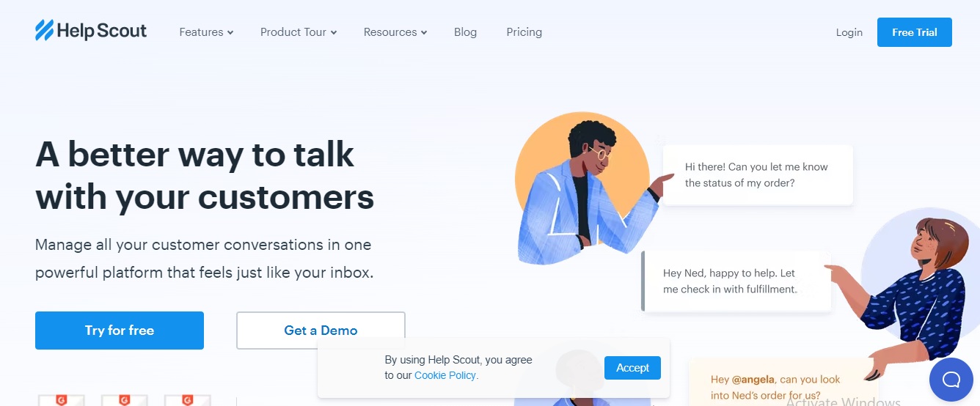Open the Beacon chat widget icon
Image resolution: width=980 pixels, height=406 pixels.
pyautogui.click(x=951, y=379)
